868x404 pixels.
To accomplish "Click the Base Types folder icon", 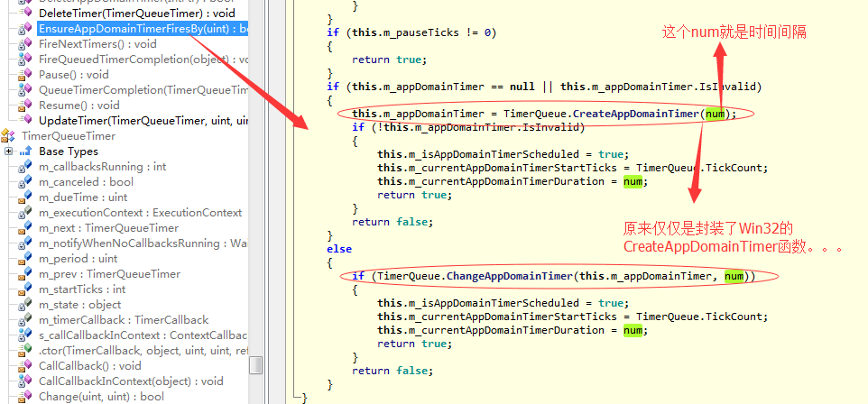I will [25, 151].
